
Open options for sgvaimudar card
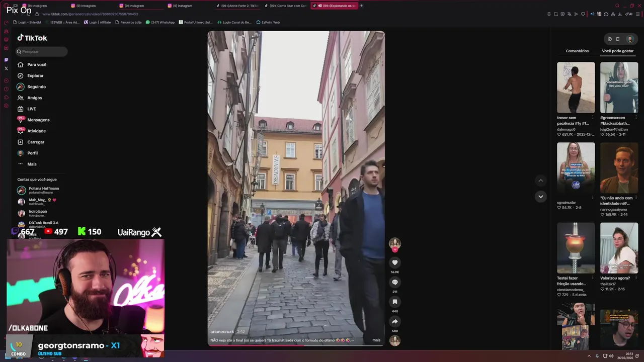(x=593, y=198)
